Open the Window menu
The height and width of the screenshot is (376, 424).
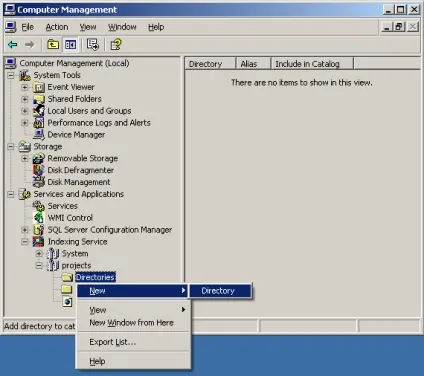click(x=122, y=27)
